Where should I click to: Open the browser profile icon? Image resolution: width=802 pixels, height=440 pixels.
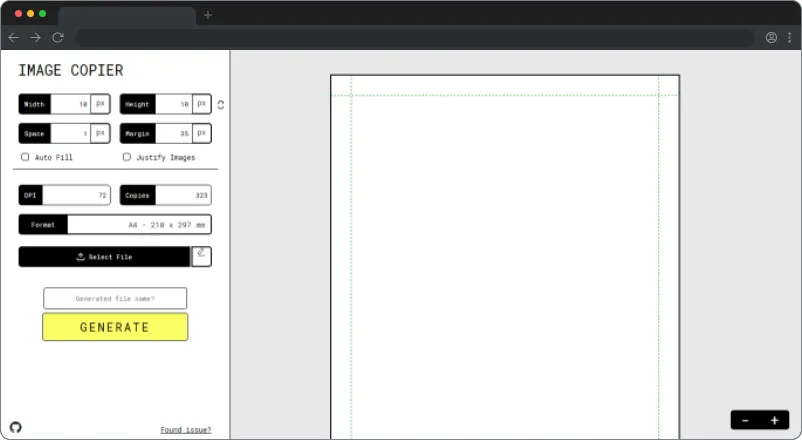coord(771,37)
